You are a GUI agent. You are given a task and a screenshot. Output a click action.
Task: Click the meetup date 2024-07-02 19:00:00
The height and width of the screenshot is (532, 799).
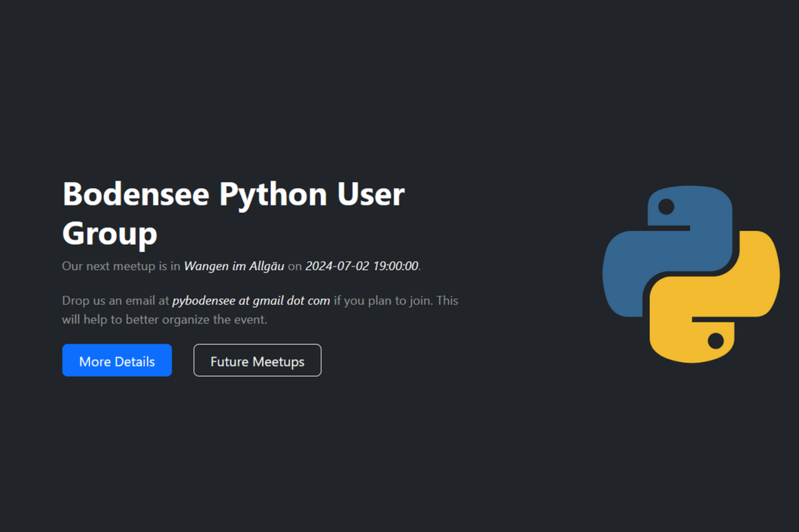361,266
